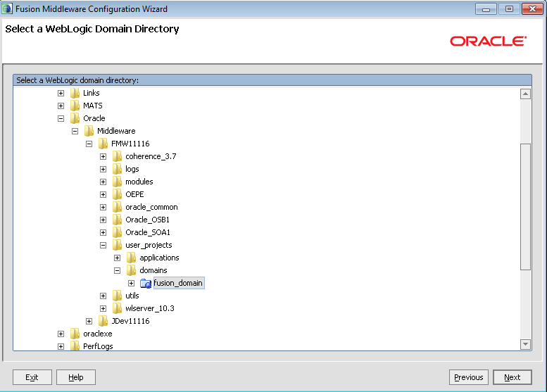
Task: Collapse the domains tree node
Action: [118, 270]
